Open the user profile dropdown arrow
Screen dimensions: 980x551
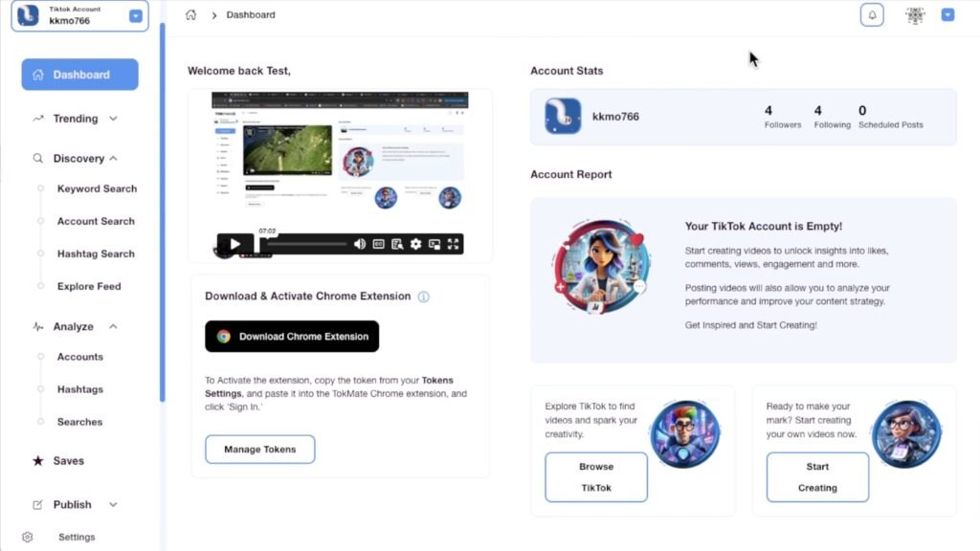pyautogui.click(x=947, y=15)
